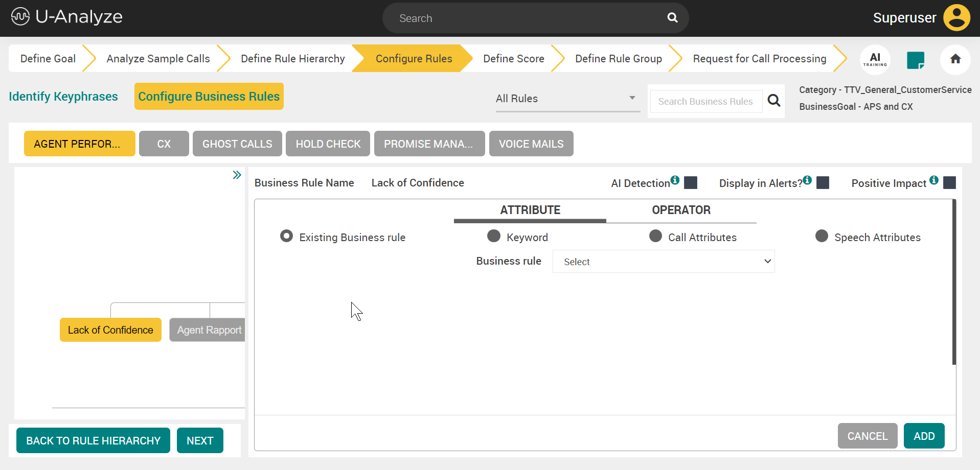This screenshot has width=980, height=470.
Task: Switch to the ATTRIBUTE tab
Action: coord(530,210)
